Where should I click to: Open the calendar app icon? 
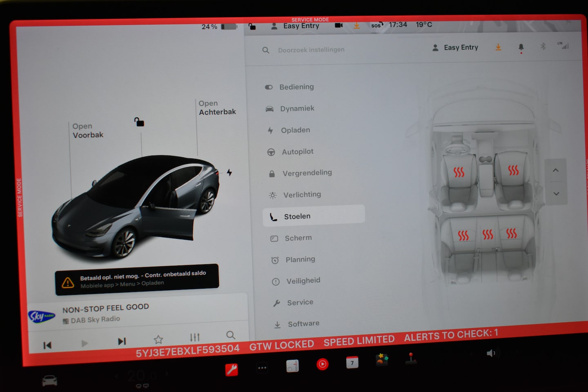352,362
